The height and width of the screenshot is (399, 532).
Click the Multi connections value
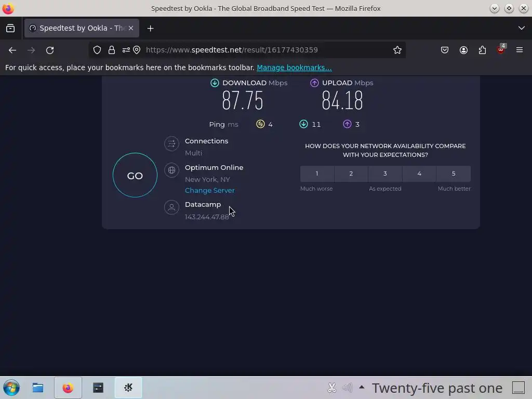[x=193, y=153]
